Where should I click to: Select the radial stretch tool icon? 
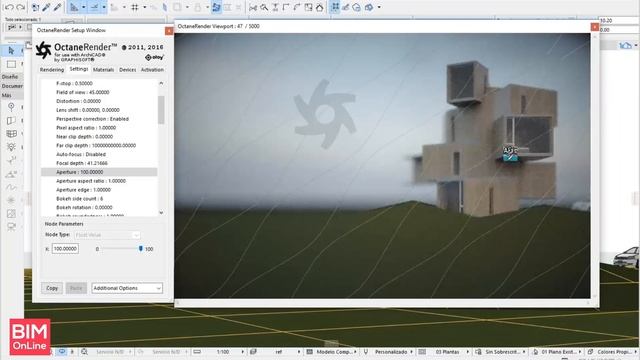(11, 160)
